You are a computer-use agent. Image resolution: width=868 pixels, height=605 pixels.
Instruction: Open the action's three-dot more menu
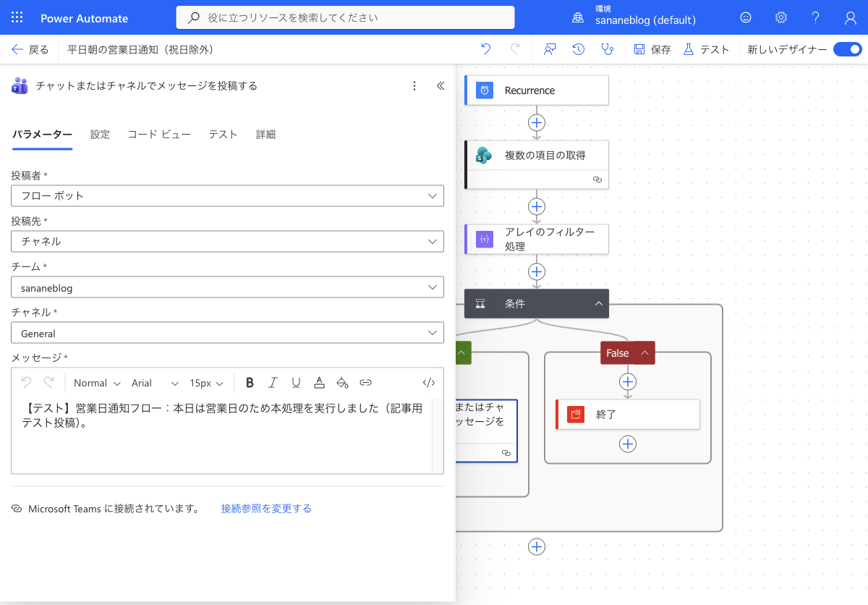point(414,85)
